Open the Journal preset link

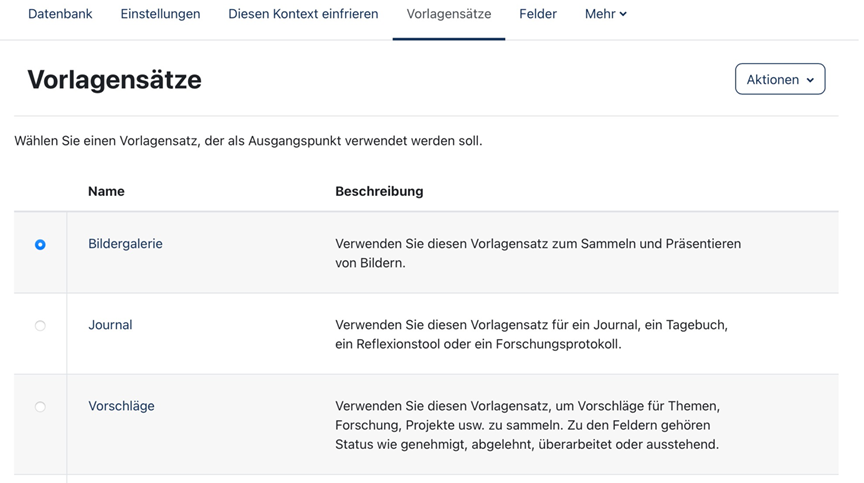(110, 325)
